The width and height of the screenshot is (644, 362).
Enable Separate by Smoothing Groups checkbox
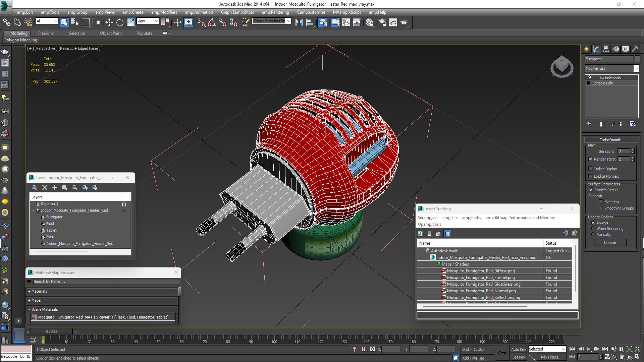(601, 208)
